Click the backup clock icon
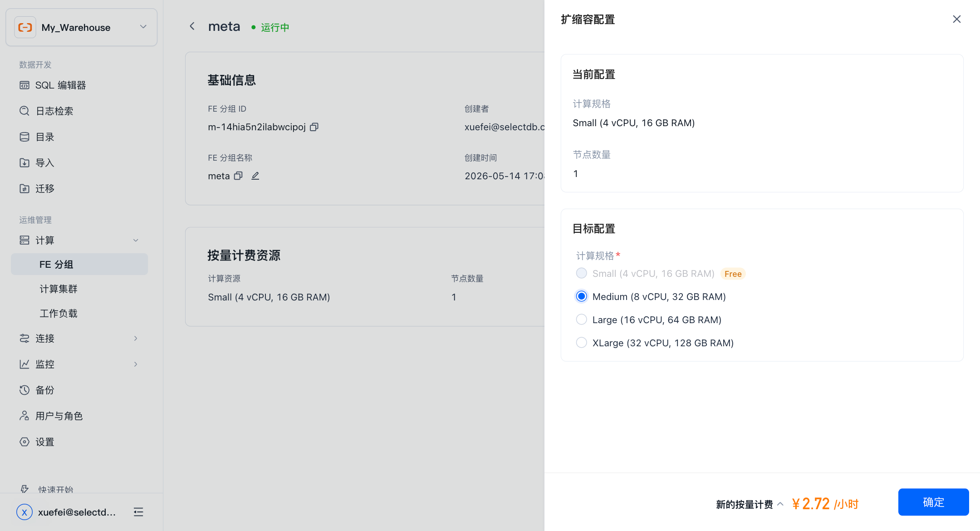This screenshot has height=531, width=980. coord(24,390)
